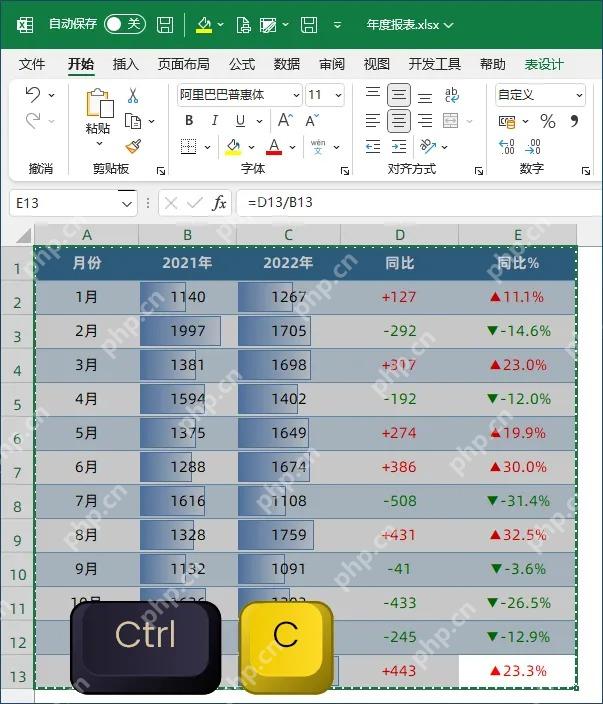Click the fx Insert Function button
The height and width of the screenshot is (704, 603).
pyautogui.click(x=219, y=203)
